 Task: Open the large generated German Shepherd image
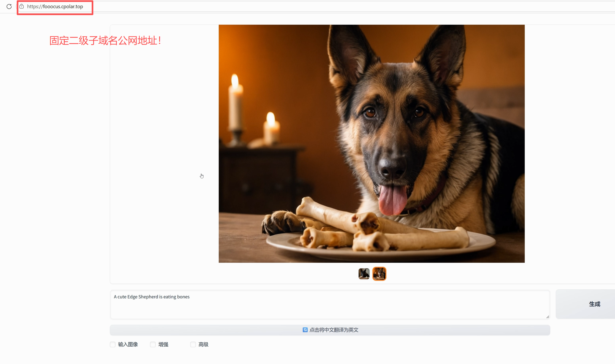372,144
